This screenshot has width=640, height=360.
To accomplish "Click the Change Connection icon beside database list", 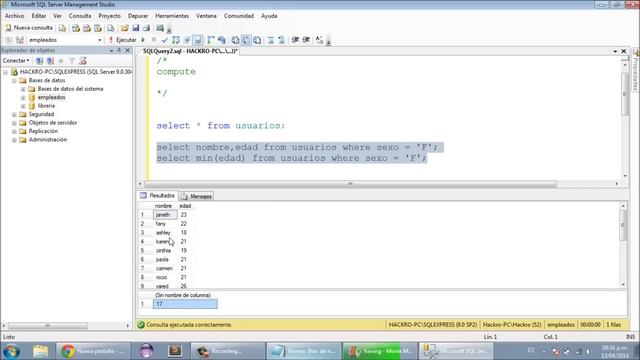I will coord(20,40).
